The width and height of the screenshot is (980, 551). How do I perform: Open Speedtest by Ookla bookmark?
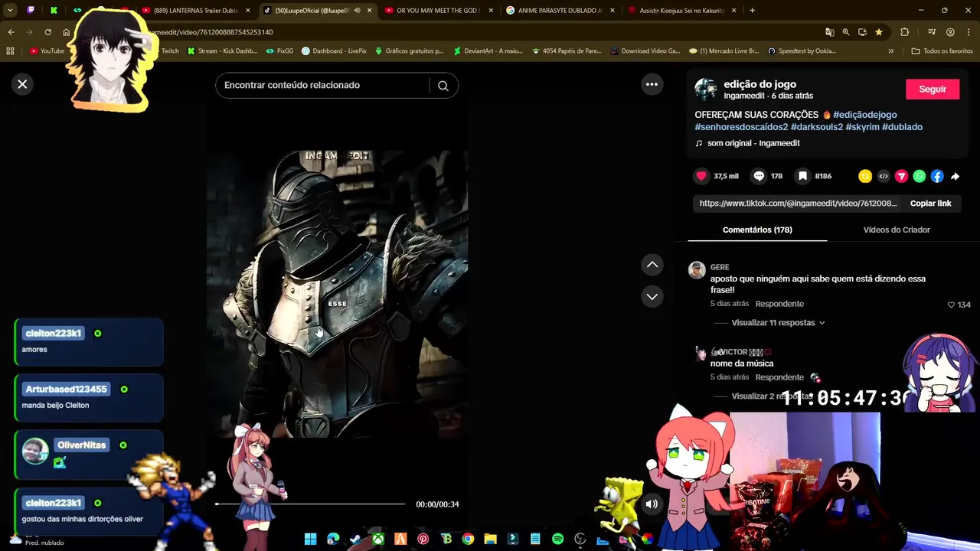(x=801, y=51)
